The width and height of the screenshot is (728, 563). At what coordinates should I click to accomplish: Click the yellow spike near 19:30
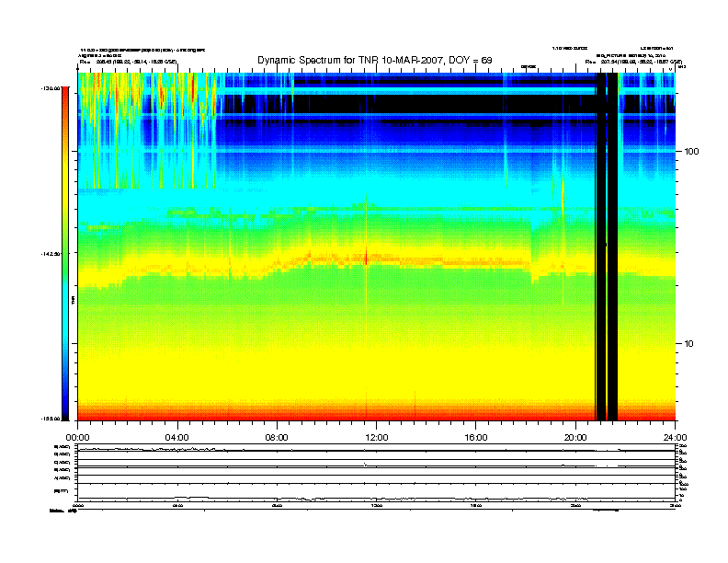(x=563, y=200)
